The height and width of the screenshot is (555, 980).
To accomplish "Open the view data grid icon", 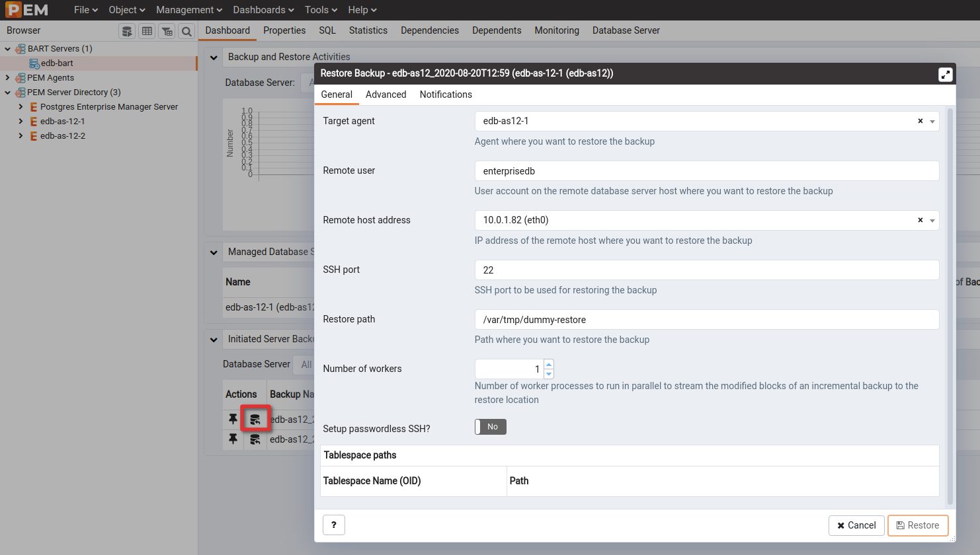I will (x=147, y=31).
